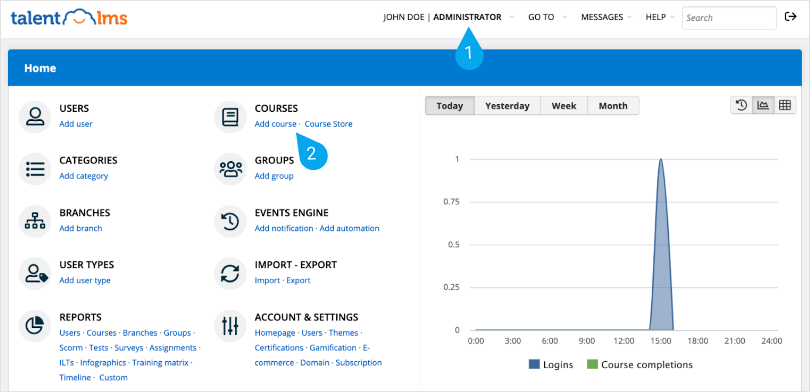Click the Categories list icon
Viewport: 810px width, 392px height.
(35, 169)
